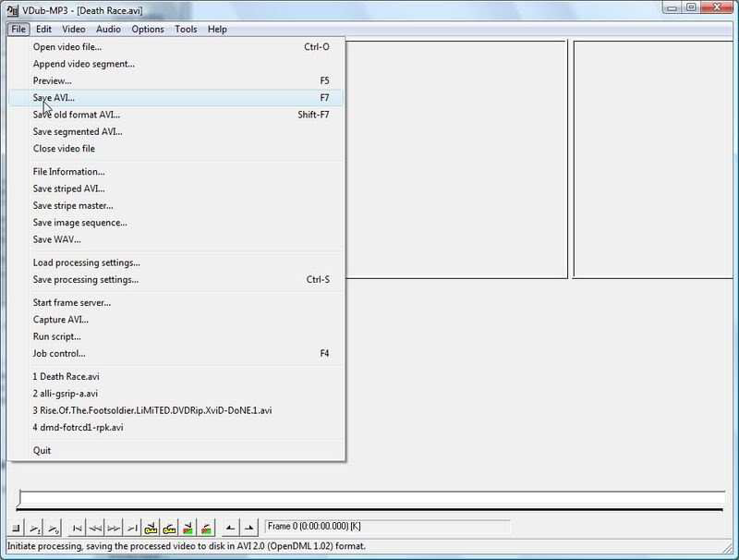Open the Tools menu
739x560 pixels.
(187, 30)
